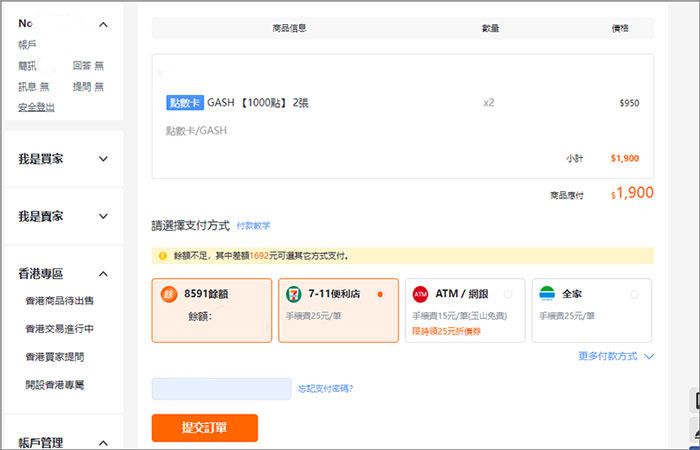Image resolution: width=700 pixels, height=450 pixels.
Task: Open the 忘記支付密碼 link
Action: (325, 388)
